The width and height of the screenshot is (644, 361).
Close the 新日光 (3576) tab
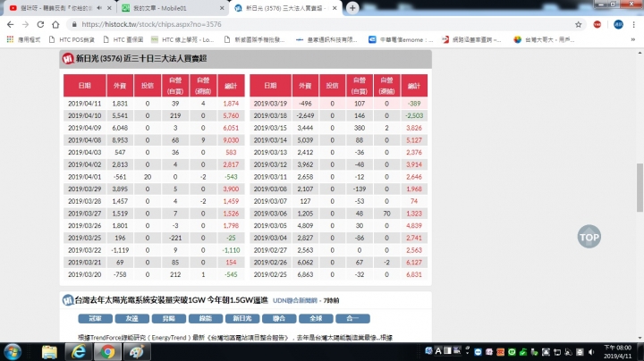coord(335,8)
